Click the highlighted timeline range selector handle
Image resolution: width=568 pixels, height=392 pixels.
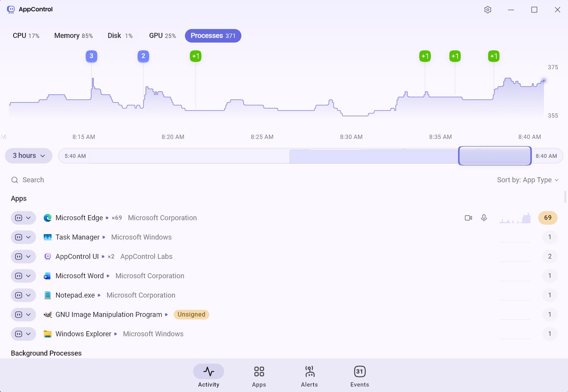point(495,156)
